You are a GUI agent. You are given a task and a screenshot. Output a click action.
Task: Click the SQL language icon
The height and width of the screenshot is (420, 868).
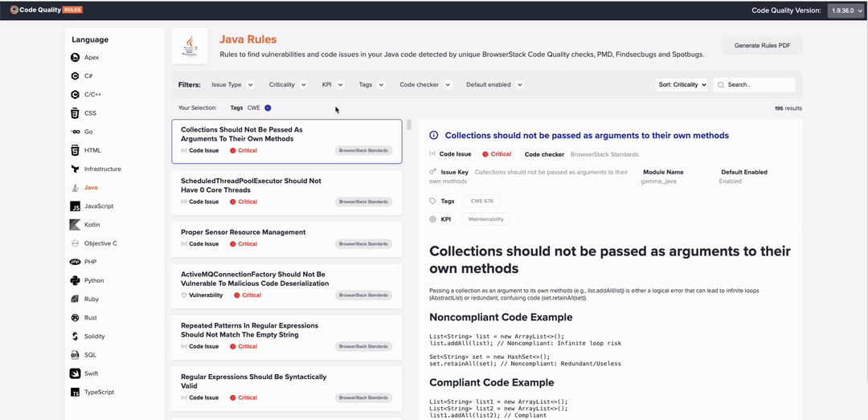[x=75, y=355]
